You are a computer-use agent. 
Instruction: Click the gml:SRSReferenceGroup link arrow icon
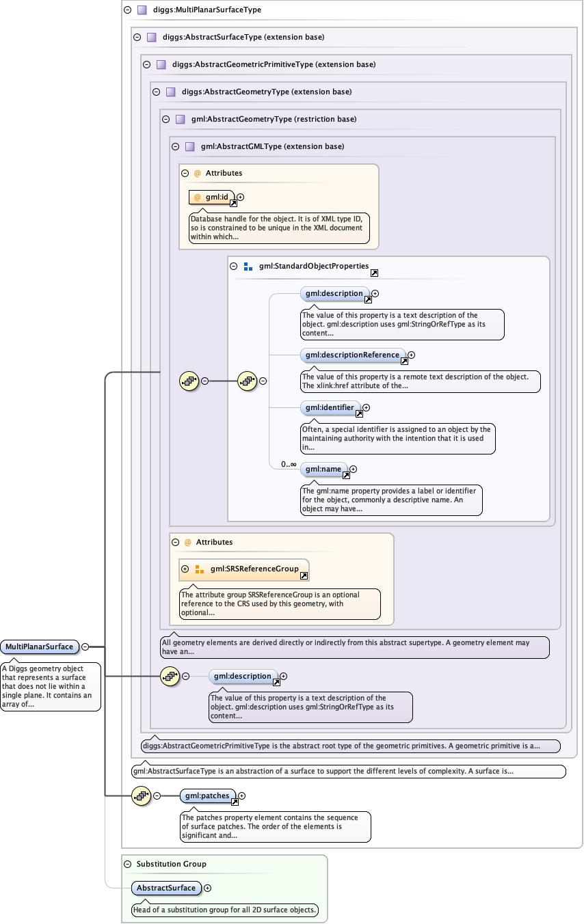tap(304, 575)
